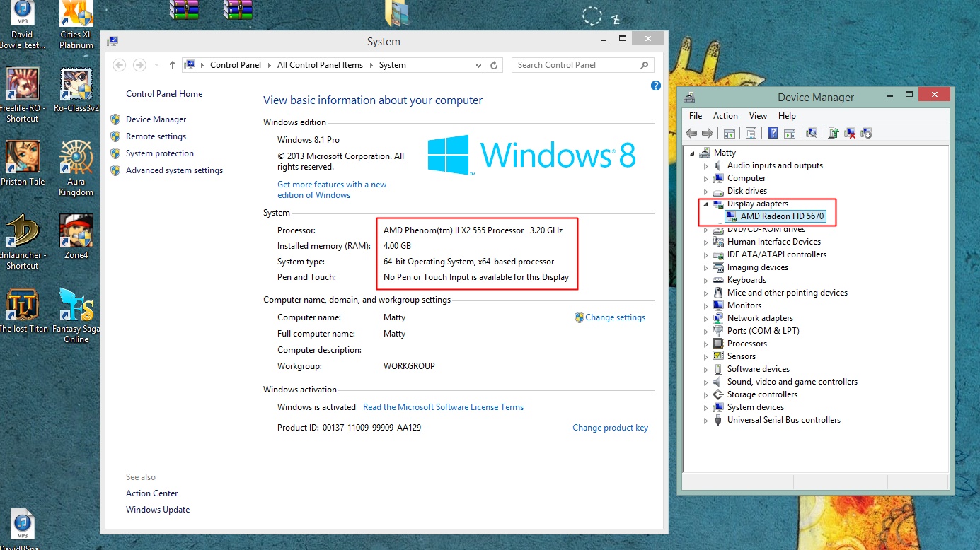
Task: Go up one level in System window
Action: (173, 65)
